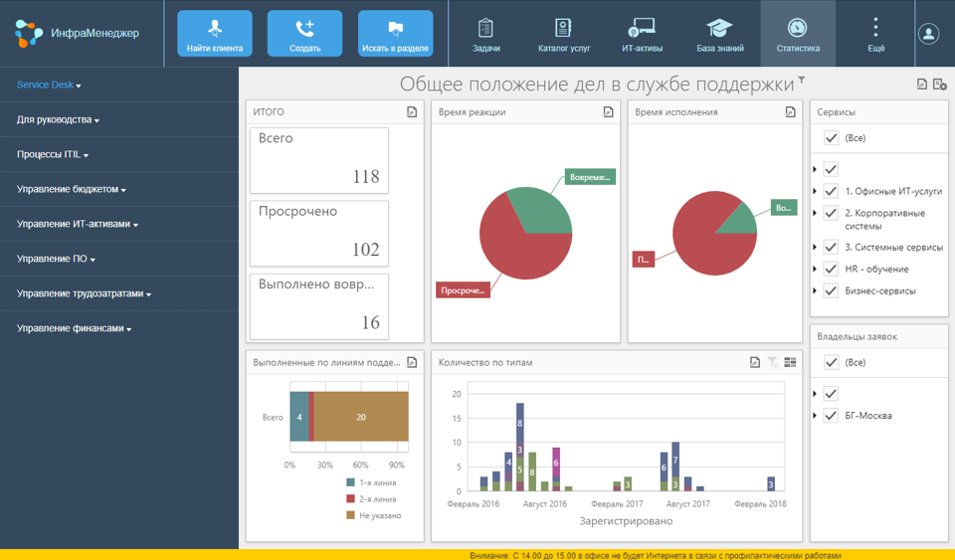The width and height of the screenshot is (955, 560).
Task: Expand the 1. Офисные ИТ-услуги tree node
Action: pyautogui.click(x=815, y=191)
